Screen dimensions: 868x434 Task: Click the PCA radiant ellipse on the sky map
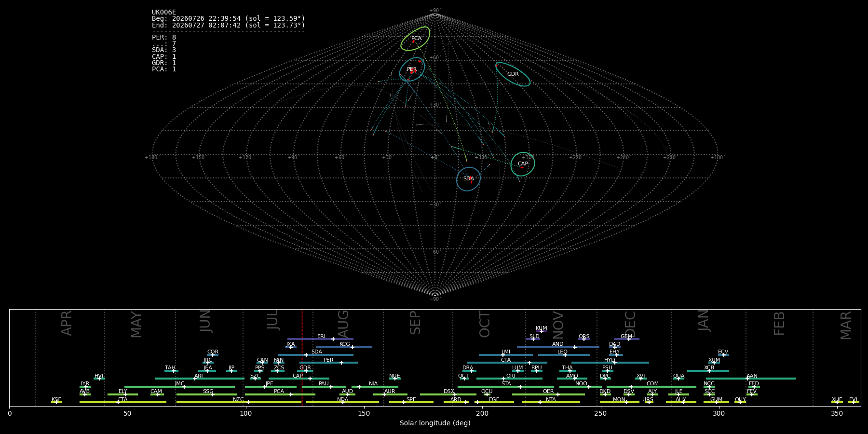click(415, 39)
